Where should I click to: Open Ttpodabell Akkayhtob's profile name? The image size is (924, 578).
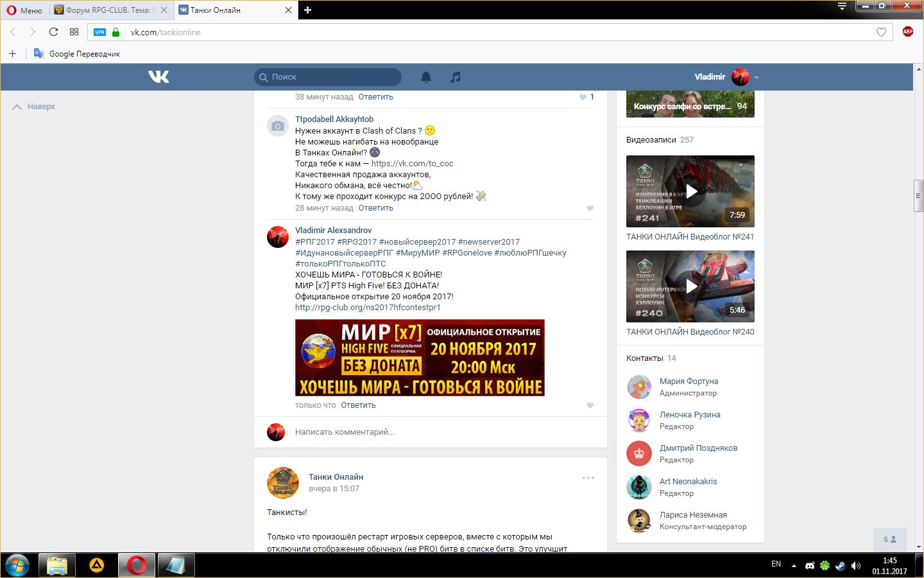click(334, 119)
